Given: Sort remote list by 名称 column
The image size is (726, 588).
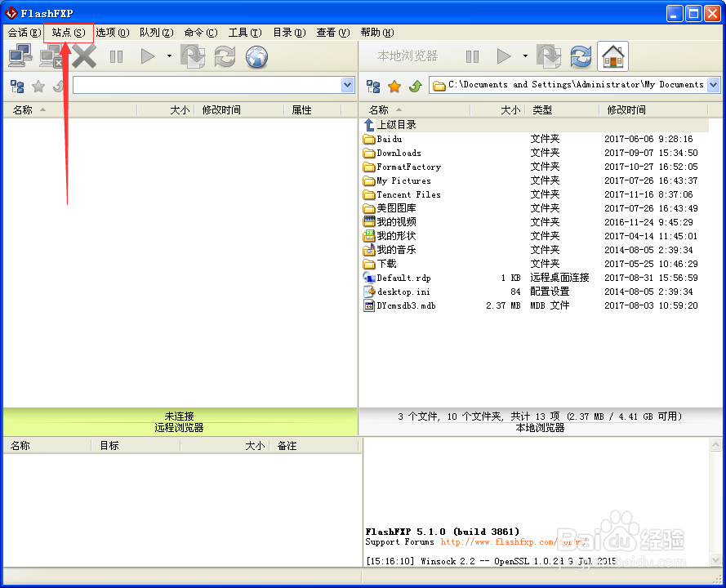Looking at the screenshot, I should [70, 110].
